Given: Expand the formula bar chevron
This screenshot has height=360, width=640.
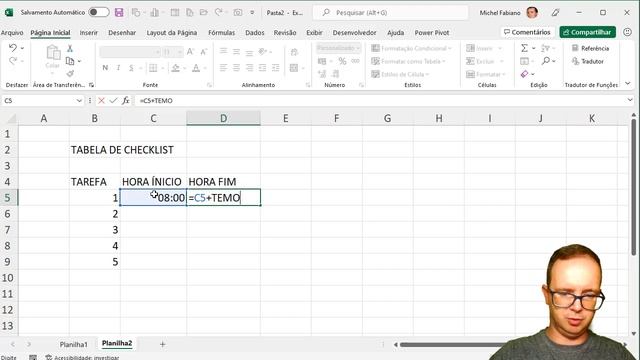Looking at the screenshot, I should point(630,100).
